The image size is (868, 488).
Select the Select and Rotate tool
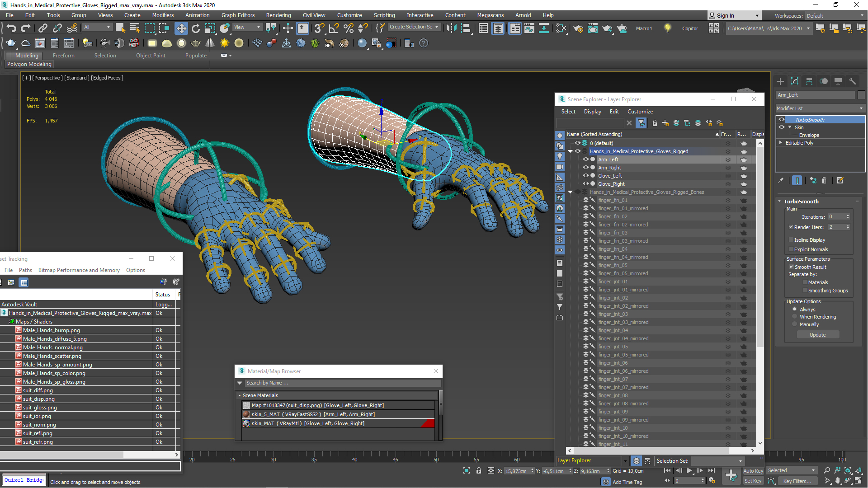(196, 28)
